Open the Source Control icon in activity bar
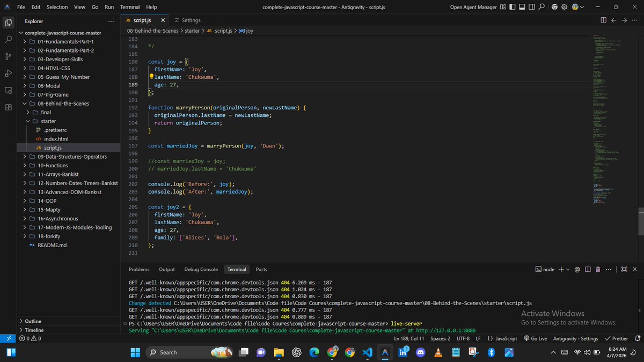644x362 pixels. coord(8,56)
